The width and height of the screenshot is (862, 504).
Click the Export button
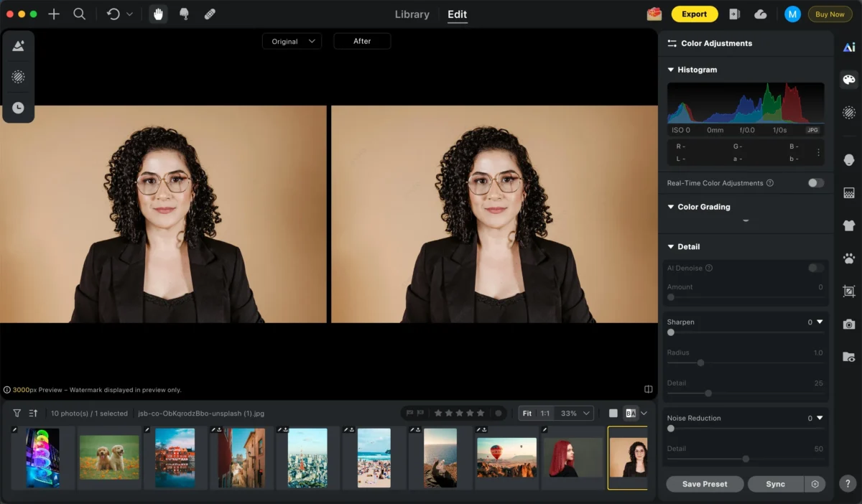tap(694, 14)
